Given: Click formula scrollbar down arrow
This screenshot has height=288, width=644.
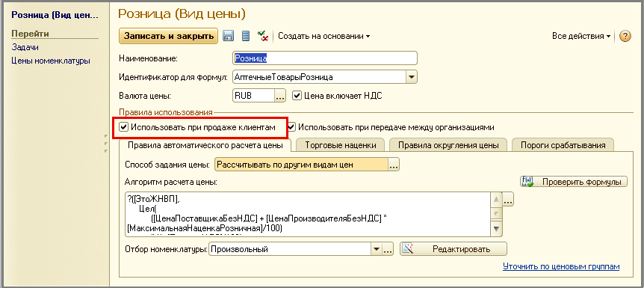Looking at the screenshot, I should (x=497, y=228).
